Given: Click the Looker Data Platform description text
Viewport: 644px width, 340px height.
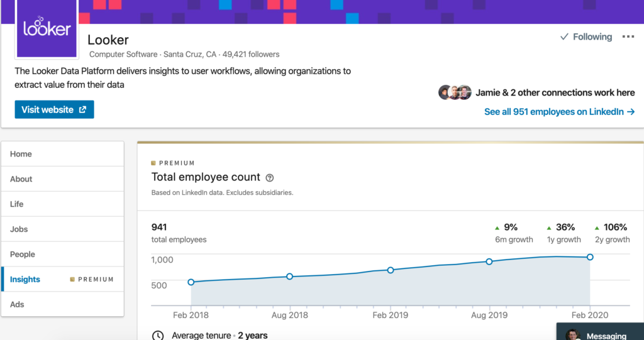Looking at the screenshot, I should click(183, 78).
